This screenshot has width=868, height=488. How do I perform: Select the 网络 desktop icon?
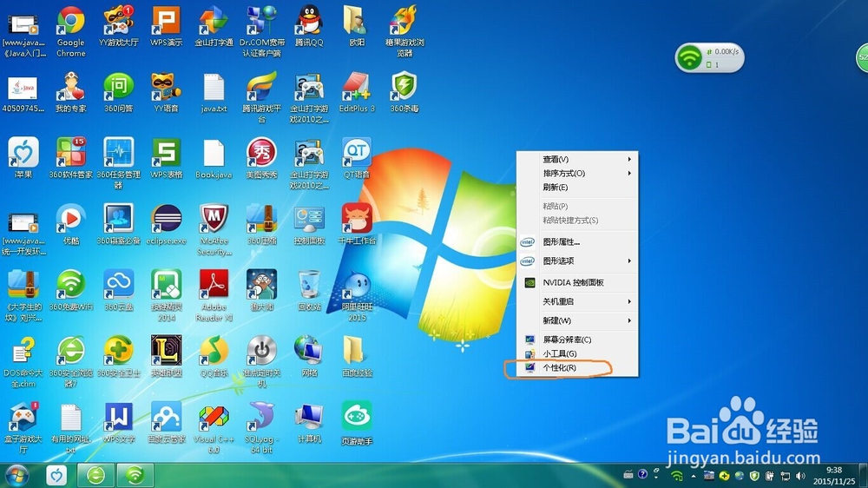point(309,356)
